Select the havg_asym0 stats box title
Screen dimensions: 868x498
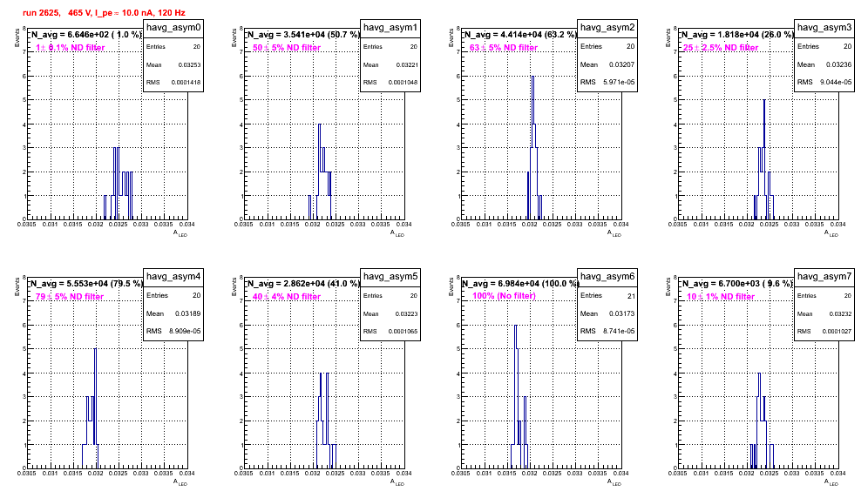click(173, 28)
